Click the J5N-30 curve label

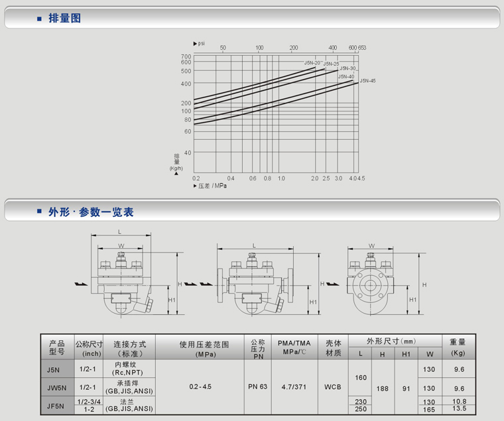(348, 68)
